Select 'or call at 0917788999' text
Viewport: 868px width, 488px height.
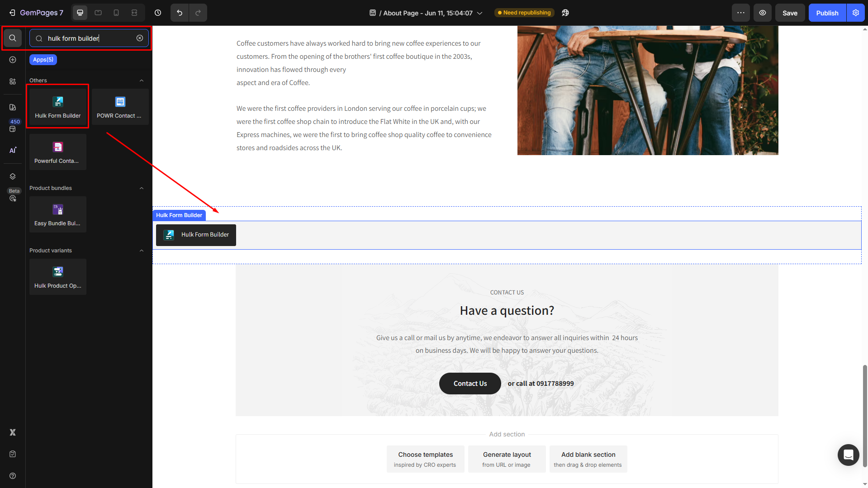tap(541, 384)
